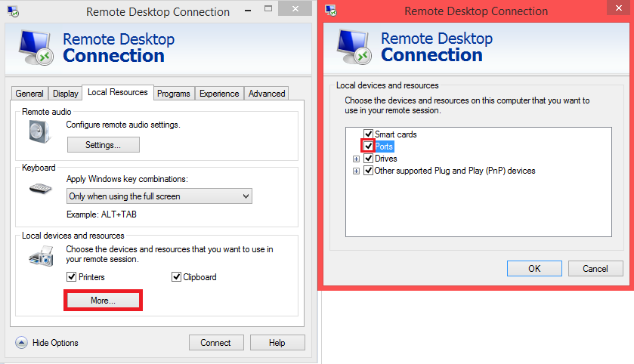The width and height of the screenshot is (634, 364).
Task: Click the Remote audio speaker icon
Action: [40, 131]
